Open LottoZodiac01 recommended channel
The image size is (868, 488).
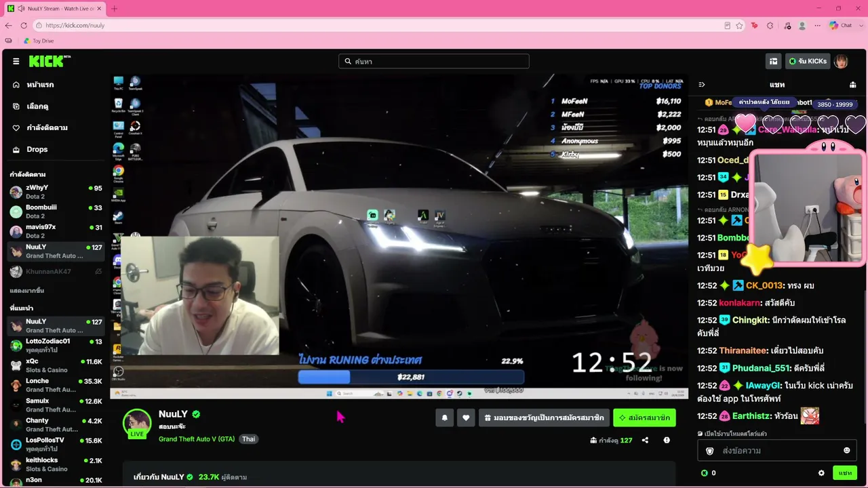point(56,345)
